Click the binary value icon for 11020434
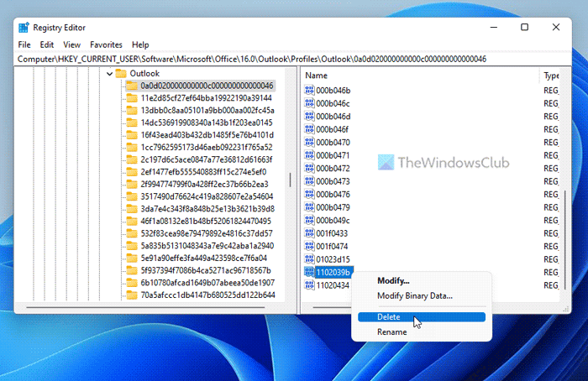 point(309,285)
